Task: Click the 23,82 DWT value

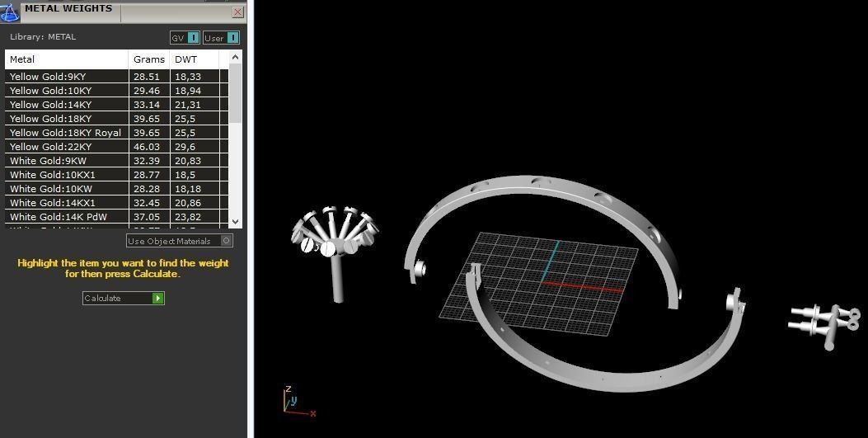Action: [188, 216]
